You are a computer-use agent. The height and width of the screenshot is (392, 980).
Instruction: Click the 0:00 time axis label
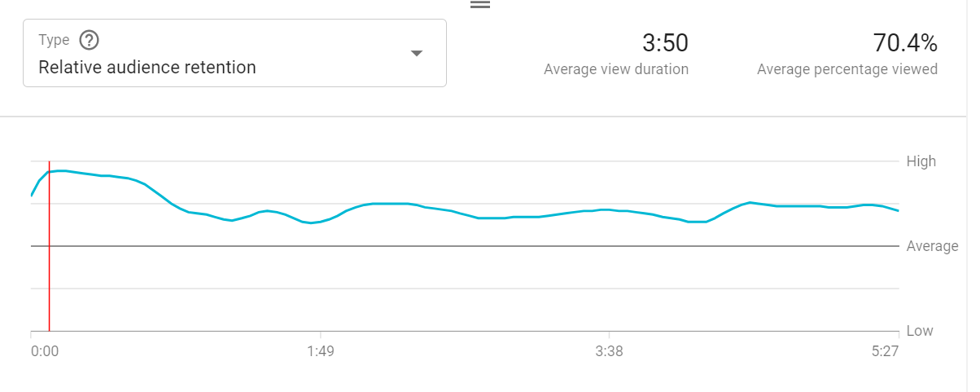coord(45,351)
